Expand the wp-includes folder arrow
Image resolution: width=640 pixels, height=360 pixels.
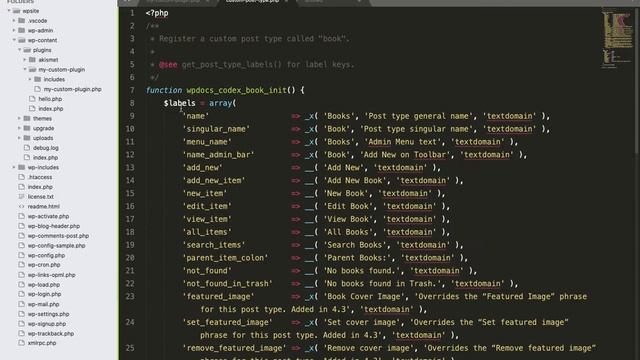14,167
